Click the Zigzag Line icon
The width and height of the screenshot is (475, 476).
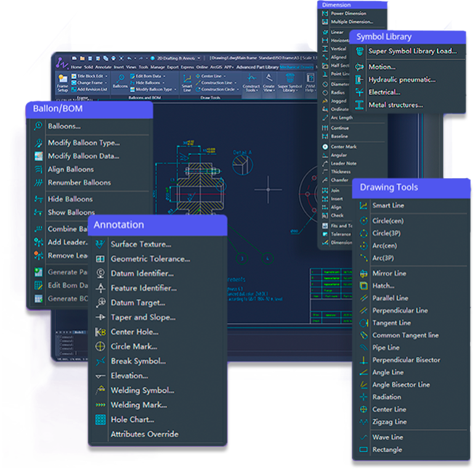click(x=363, y=422)
